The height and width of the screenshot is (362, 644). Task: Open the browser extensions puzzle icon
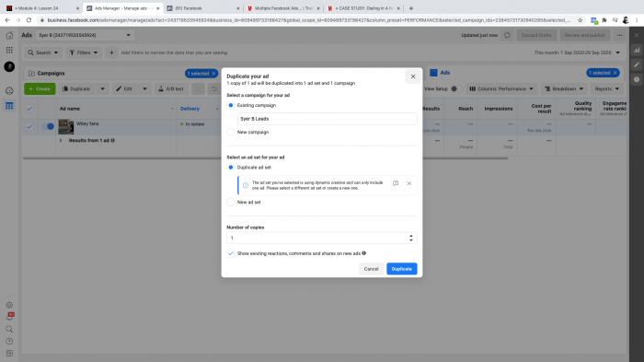(604, 20)
